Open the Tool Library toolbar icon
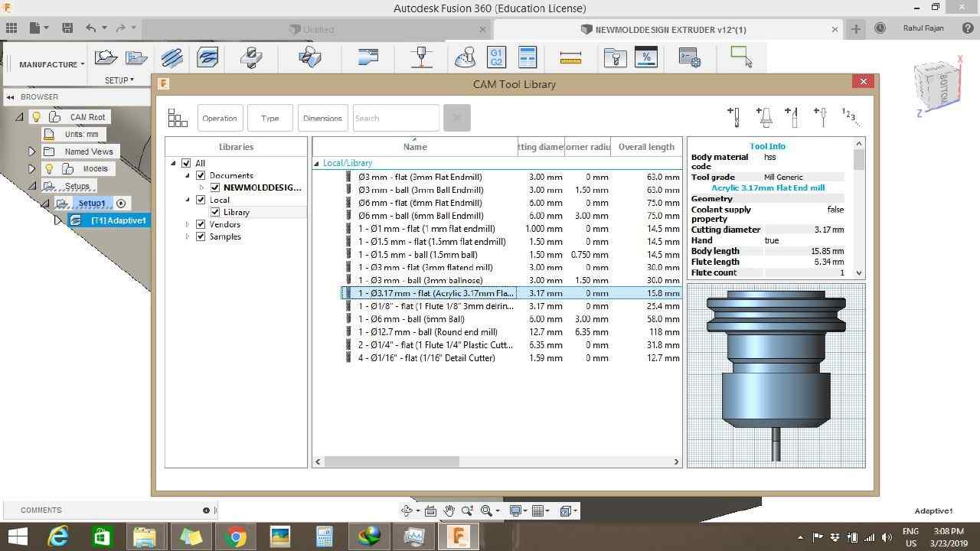Screen dimensions: 980x551 pos(615,57)
